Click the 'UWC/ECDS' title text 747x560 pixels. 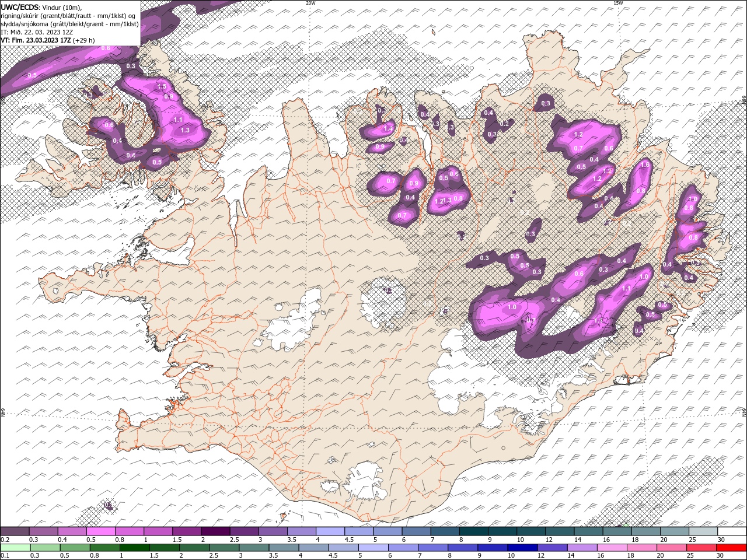pos(20,6)
